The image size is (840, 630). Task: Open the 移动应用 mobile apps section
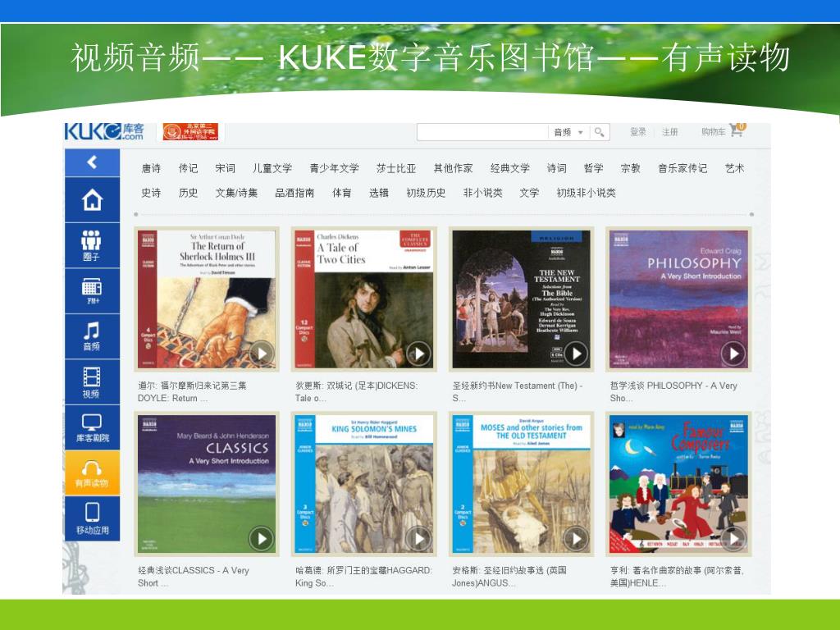click(x=92, y=518)
